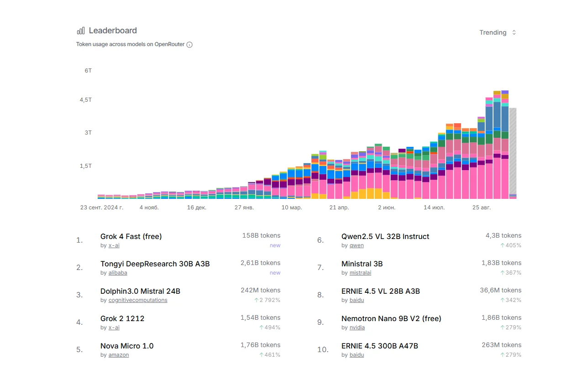Click 'new' badge for Tongyi DeepResearch
Screen dimensions: 588x369
click(275, 273)
